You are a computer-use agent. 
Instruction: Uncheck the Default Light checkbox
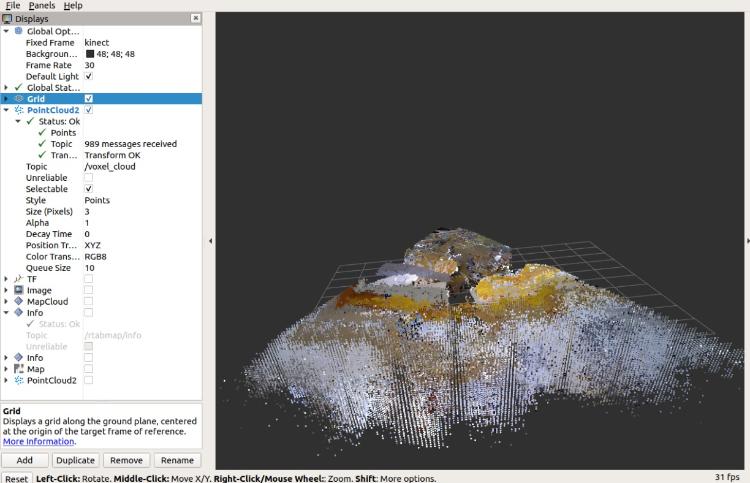89,76
